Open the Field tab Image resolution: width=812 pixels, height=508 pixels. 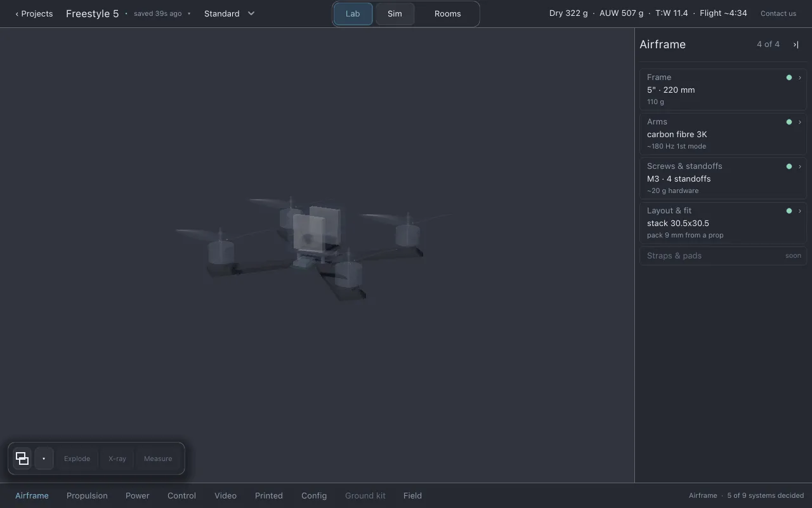click(412, 496)
